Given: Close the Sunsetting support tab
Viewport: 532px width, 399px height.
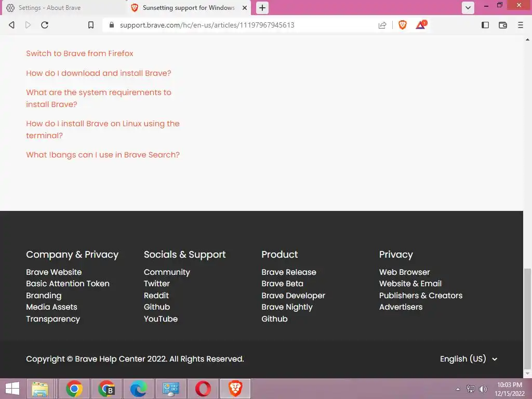Looking at the screenshot, I should coord(244,8).
